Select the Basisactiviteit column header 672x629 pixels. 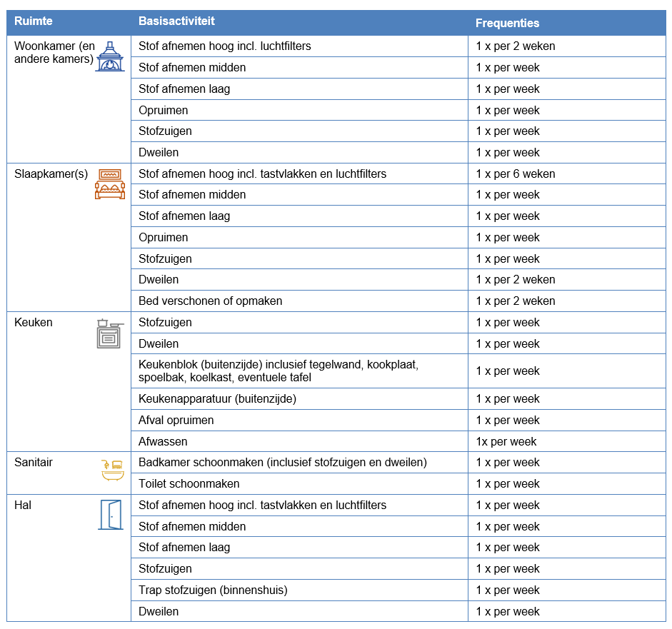pyautogui.click(x=176, y=21)
